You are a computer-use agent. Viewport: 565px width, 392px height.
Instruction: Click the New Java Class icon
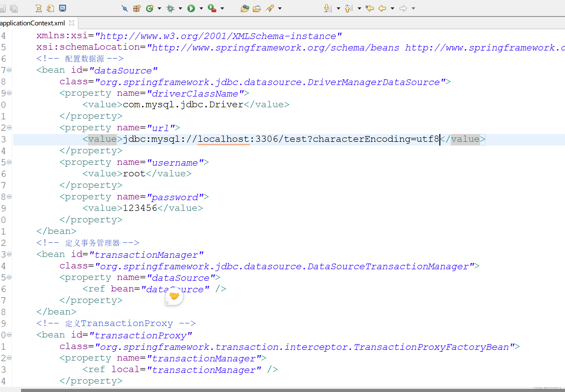coord(150,8)
